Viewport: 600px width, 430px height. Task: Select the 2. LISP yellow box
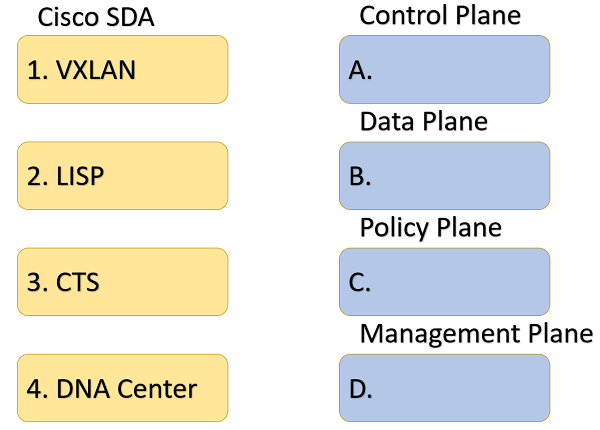pyautogui.click(x=122, y=176)
